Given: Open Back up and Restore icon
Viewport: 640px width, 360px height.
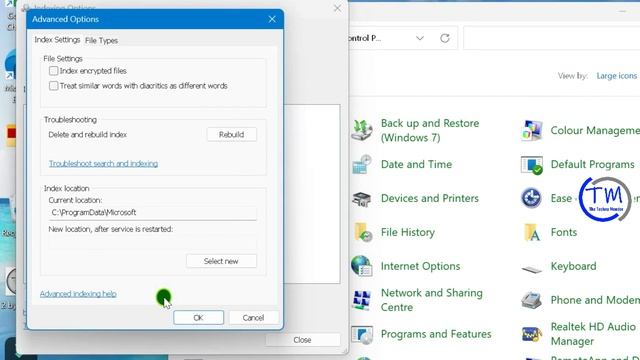Looking at the screenshot, I should (x=362, y=130).
